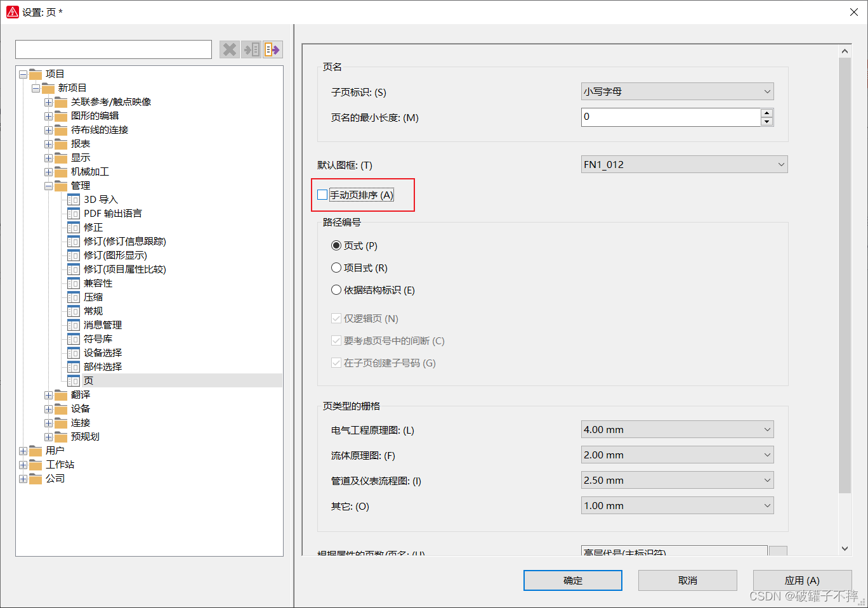Screen dimensions: 868x608
Task: Click the 项目 root folder icon
Action: (x=36, y=74)
